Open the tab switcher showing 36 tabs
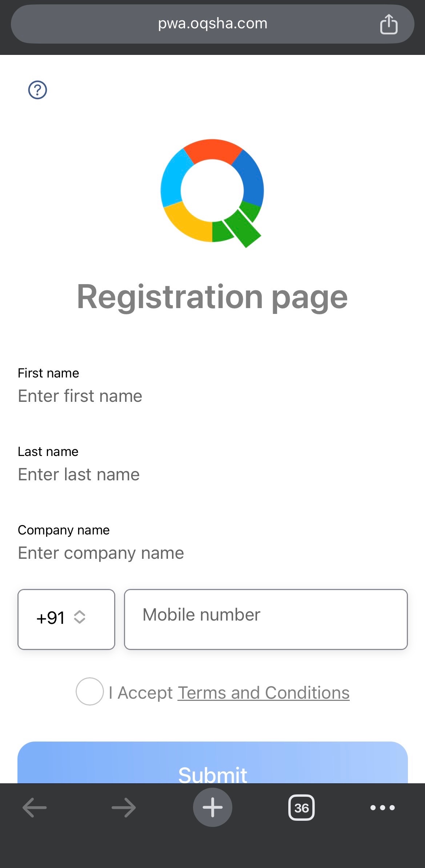This screenshot has height=868, width=425. point(301,807)
